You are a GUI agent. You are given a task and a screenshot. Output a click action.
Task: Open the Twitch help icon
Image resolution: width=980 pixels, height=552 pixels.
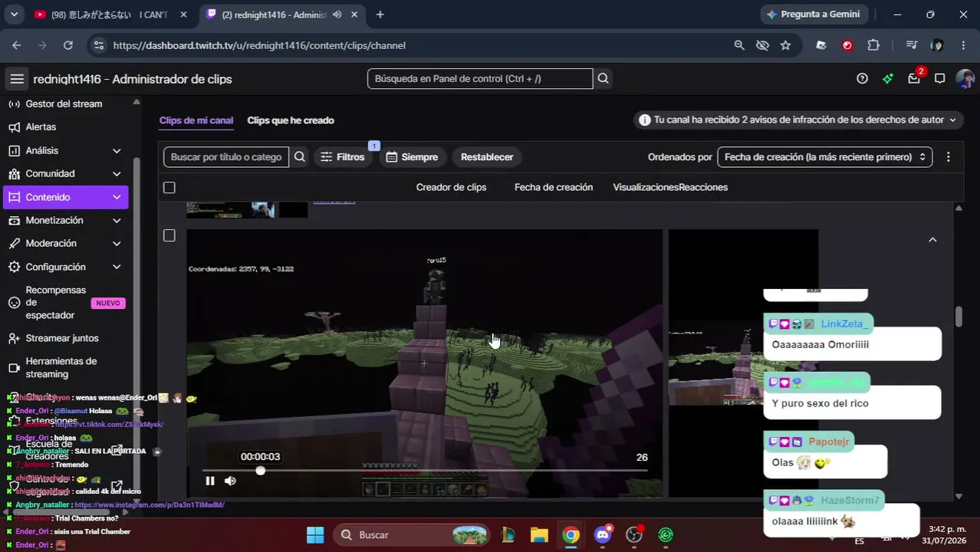[862, 78]
